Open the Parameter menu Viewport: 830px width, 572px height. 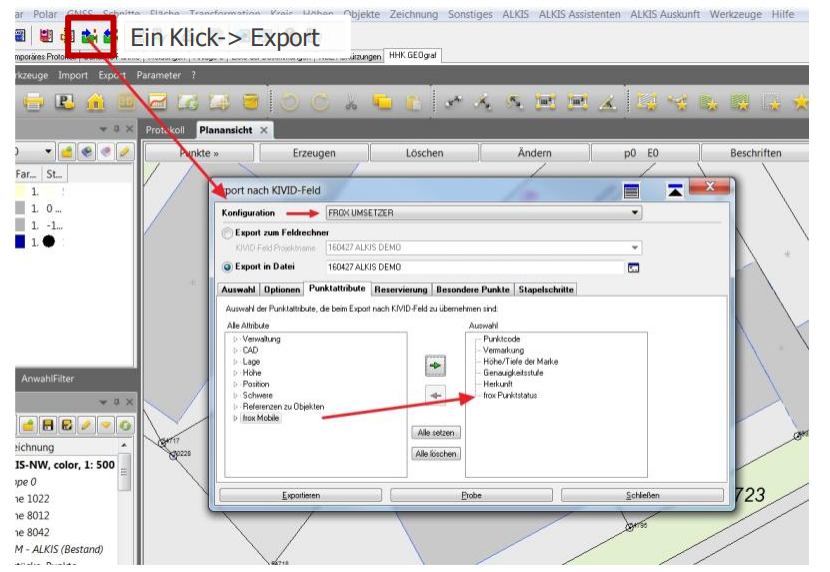[x=158, y=75]
